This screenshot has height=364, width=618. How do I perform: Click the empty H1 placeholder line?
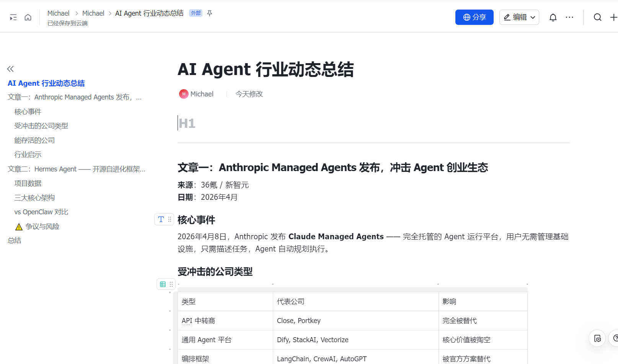coord(373,123)
